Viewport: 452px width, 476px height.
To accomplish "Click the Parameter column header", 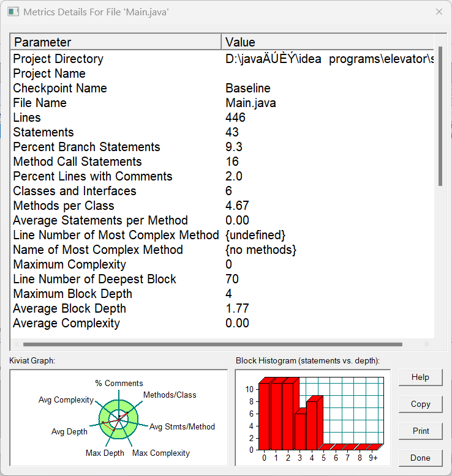I will 116,42.
